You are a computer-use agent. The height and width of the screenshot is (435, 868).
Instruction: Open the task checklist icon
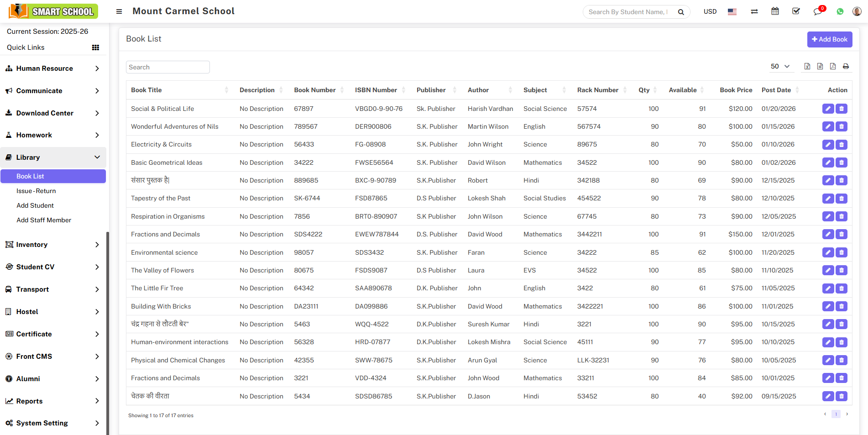point(796,11)
